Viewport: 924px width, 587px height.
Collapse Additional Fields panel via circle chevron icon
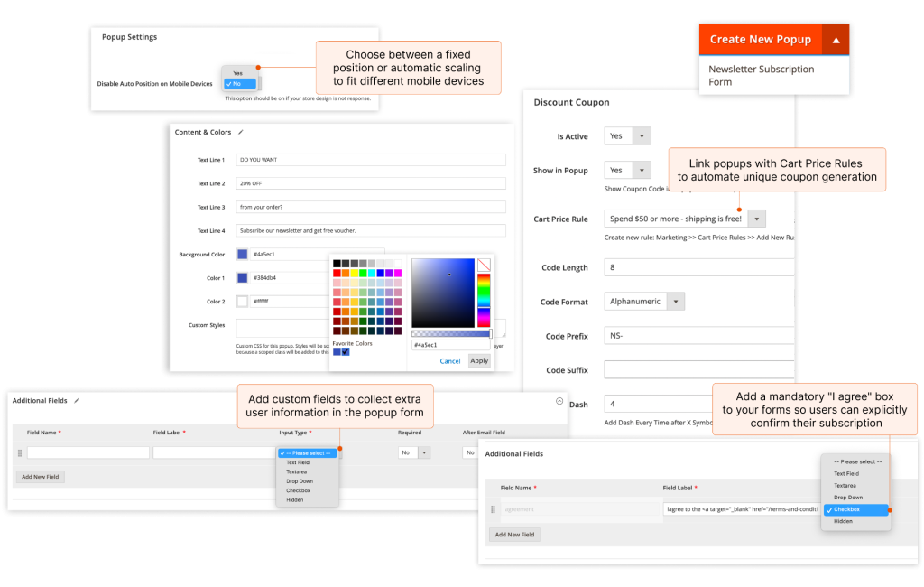(x=559, y=401)
